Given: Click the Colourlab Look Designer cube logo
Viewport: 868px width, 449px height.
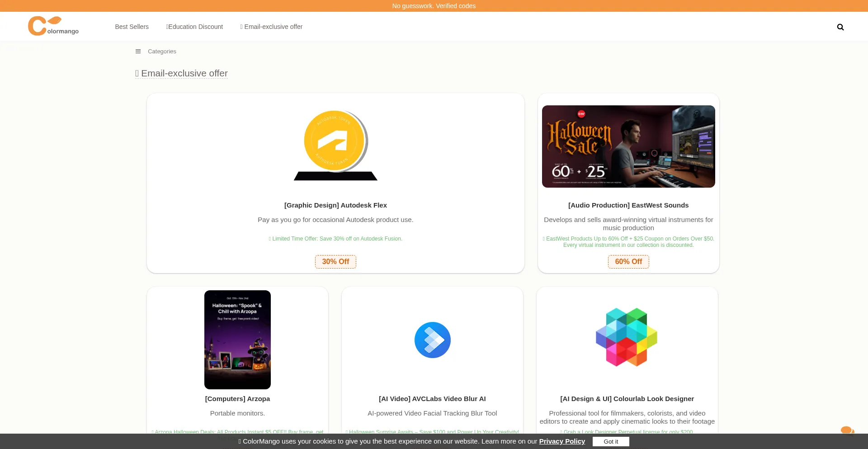Looking at the screenshot, I should 627,337.
